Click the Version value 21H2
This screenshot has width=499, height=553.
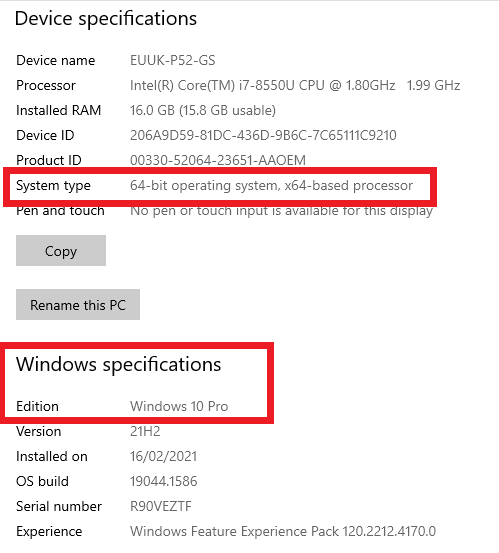[x=145, y=431]
